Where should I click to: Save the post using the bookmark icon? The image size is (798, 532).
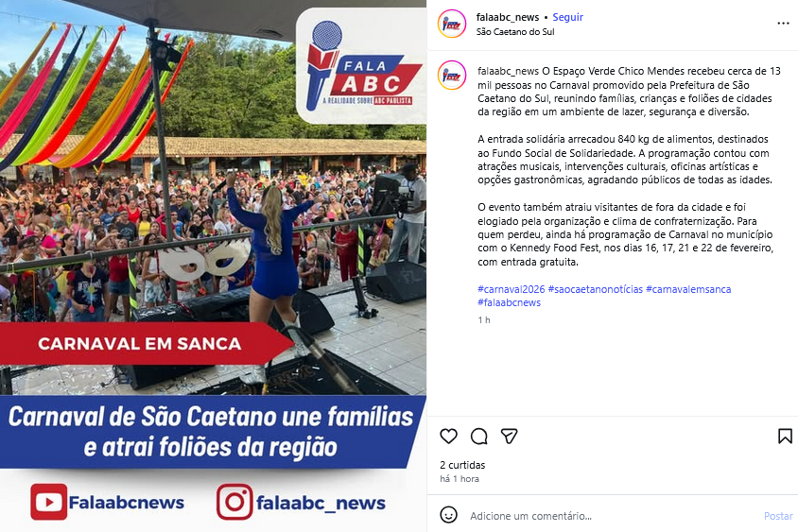[785, 436]
